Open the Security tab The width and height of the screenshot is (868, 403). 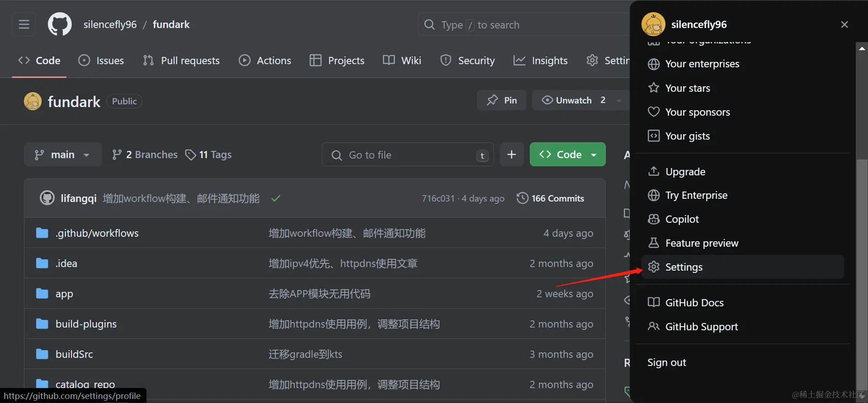click(x=467, y=61)
